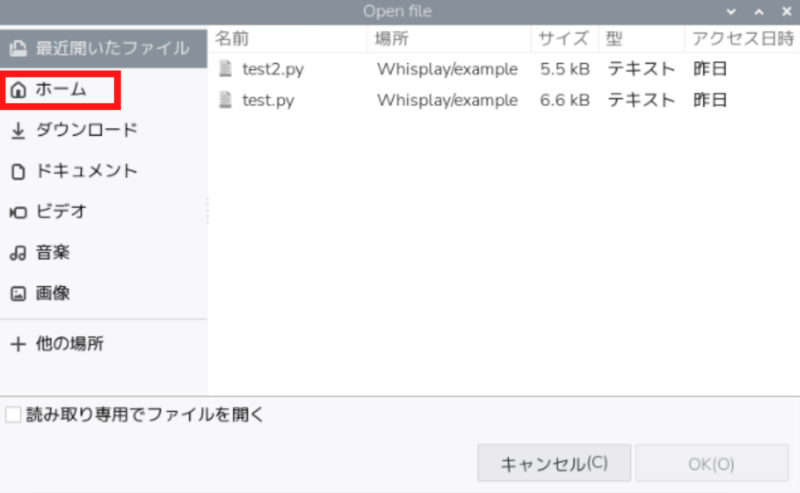
Task: Open the ダウンロード sidebar location
Action: pos(86,131)
